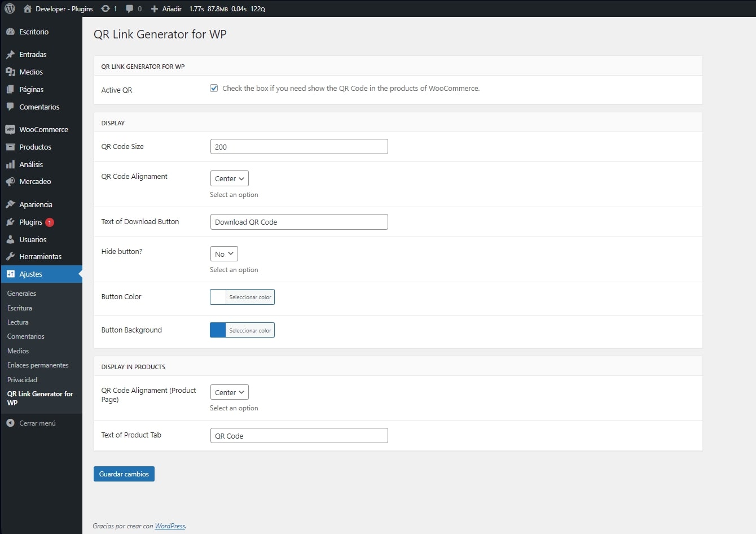
Task: Click the Plugins plug icon
Action: click(x=10, y=222)
